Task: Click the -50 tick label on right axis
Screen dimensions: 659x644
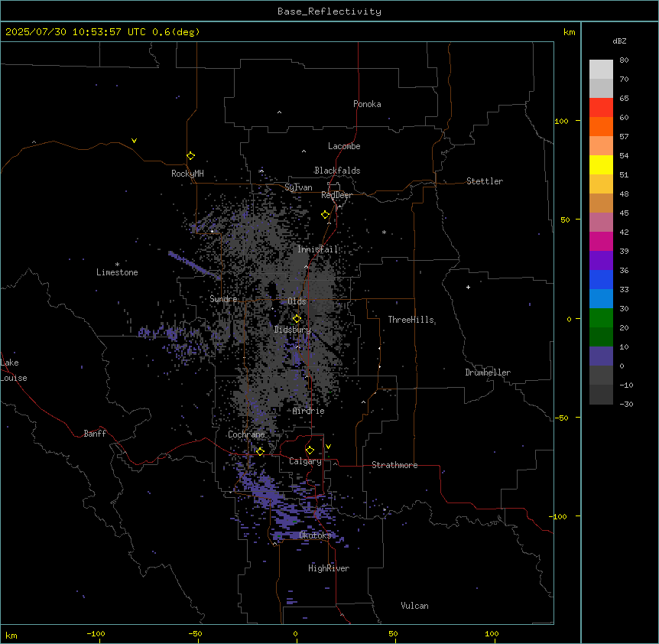Action: pyautogui.click(x=563, y=418)
